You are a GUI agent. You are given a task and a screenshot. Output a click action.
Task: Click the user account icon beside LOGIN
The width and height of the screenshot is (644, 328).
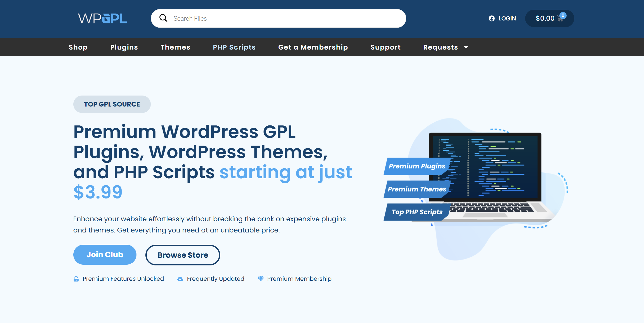coord(491,18)
